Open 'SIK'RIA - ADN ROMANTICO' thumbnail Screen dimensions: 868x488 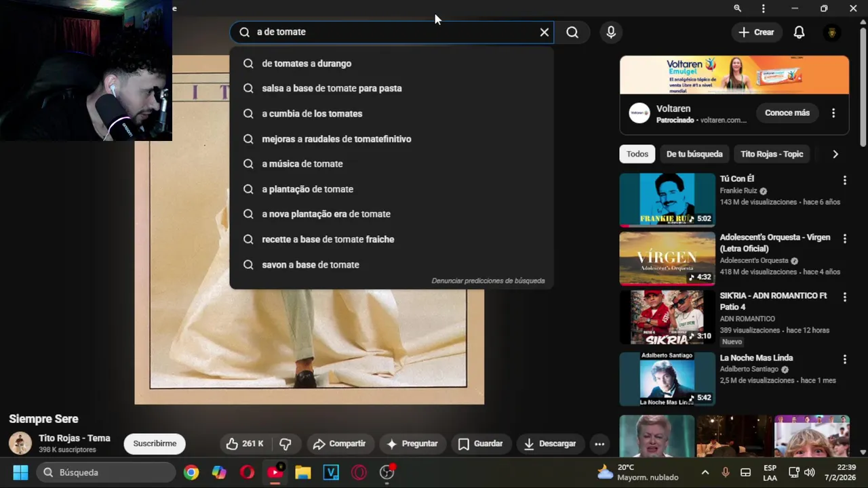[667, 317]
